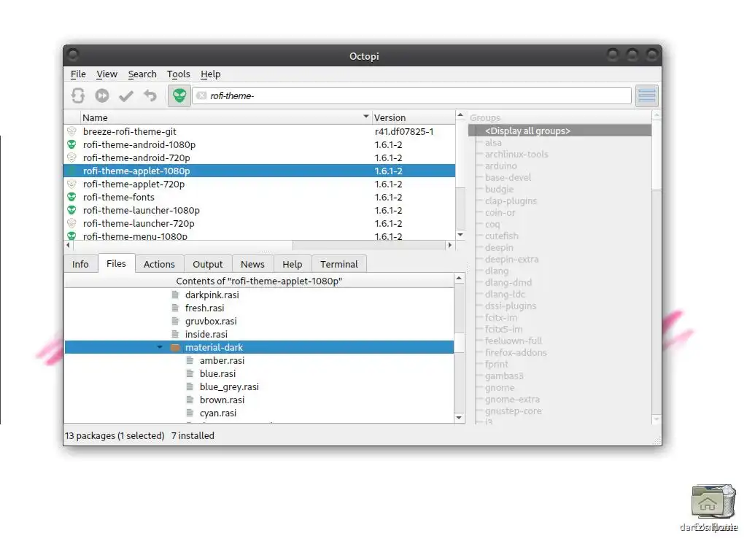
Task: Click installed status icon of rofi-theme-android-1080p
Action: 71,145
